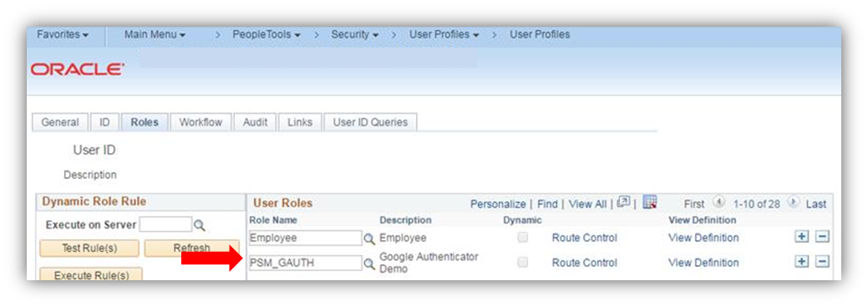The height and width of the screenshot is (307, 868).
Task: Click the lookup magnifier beside the Employee role field
Action: tap(368, 238)
